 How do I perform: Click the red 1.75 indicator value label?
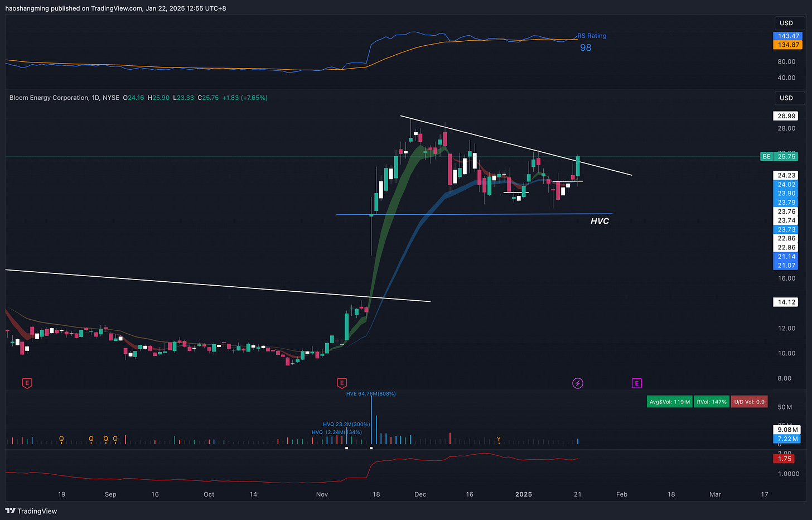(785, 459)
